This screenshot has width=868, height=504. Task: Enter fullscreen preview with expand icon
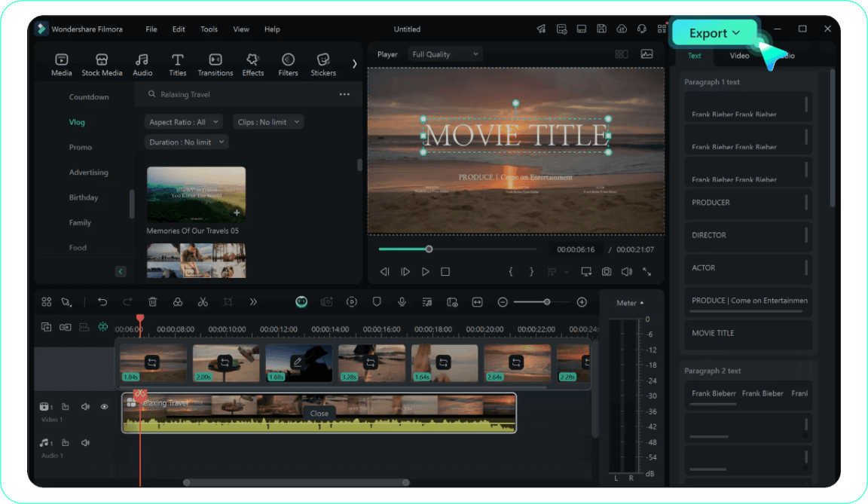click(x=646, y=272)
